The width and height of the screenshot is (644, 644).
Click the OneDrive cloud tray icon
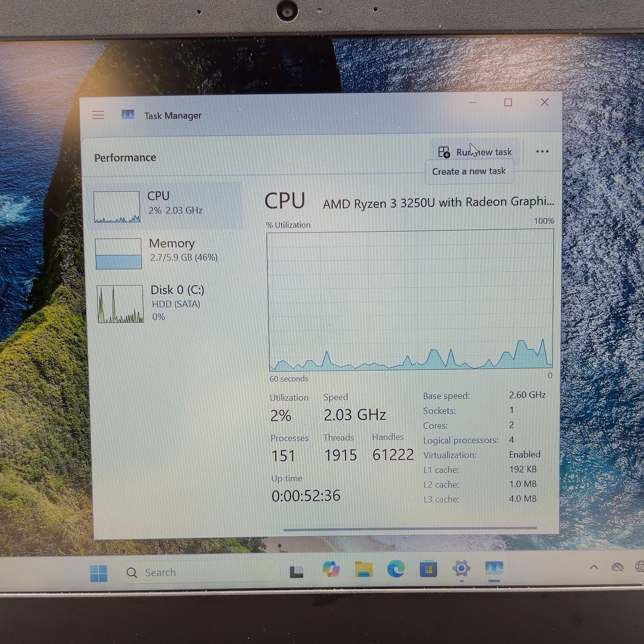pos(617,567)
